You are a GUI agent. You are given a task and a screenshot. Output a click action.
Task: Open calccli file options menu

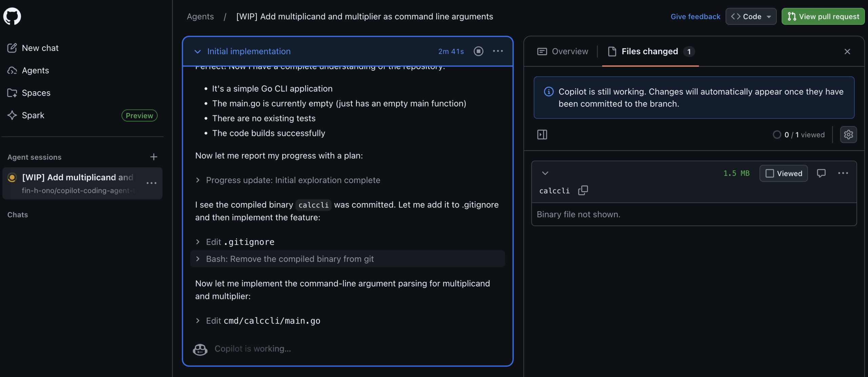point(843,173)
